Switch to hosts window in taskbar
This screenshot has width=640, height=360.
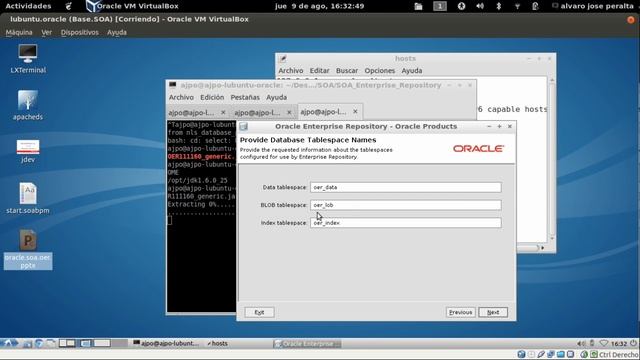(218, 344)
